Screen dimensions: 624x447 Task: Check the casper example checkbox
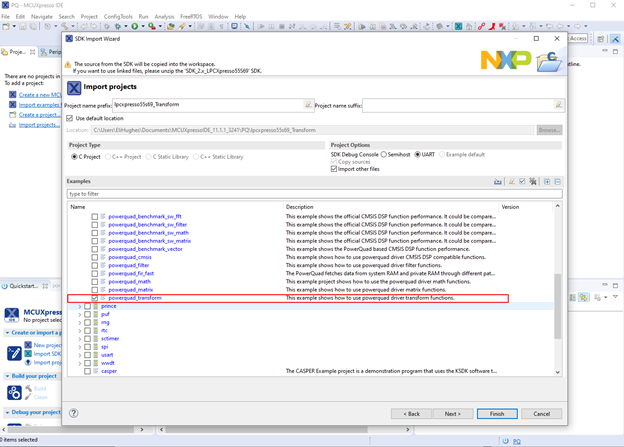[x=87, y=371]
